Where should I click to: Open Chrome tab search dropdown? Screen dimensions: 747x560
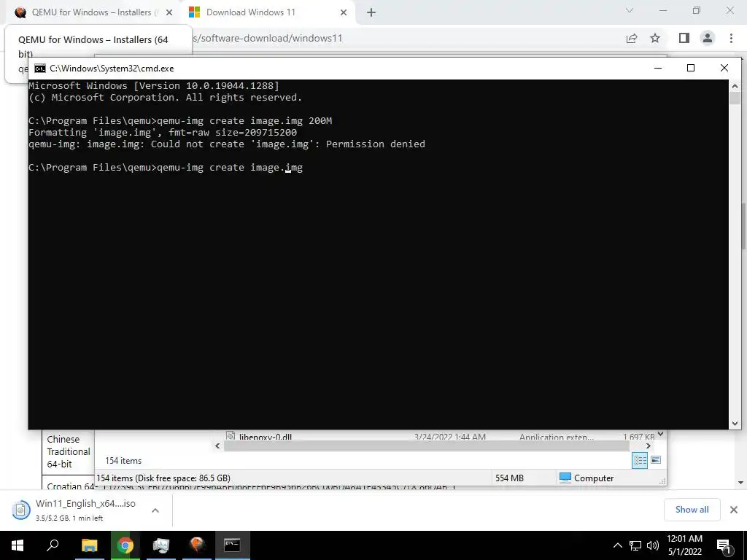coord(630,10)
